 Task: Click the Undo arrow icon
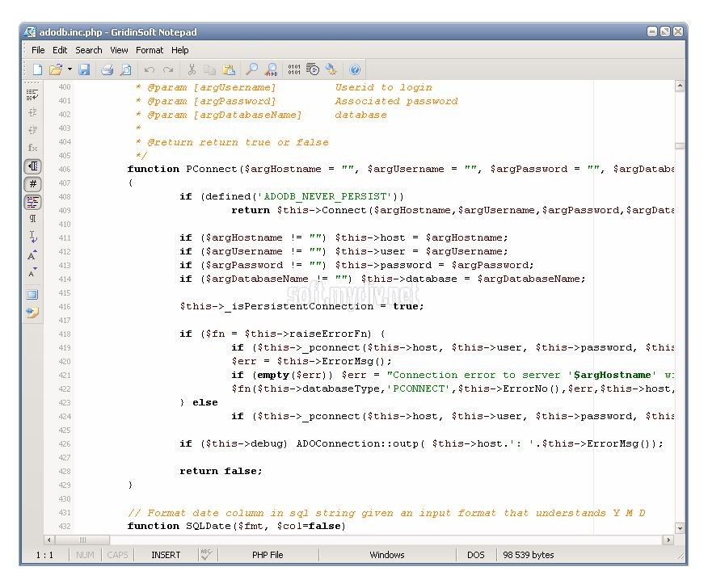pos(149,69)
